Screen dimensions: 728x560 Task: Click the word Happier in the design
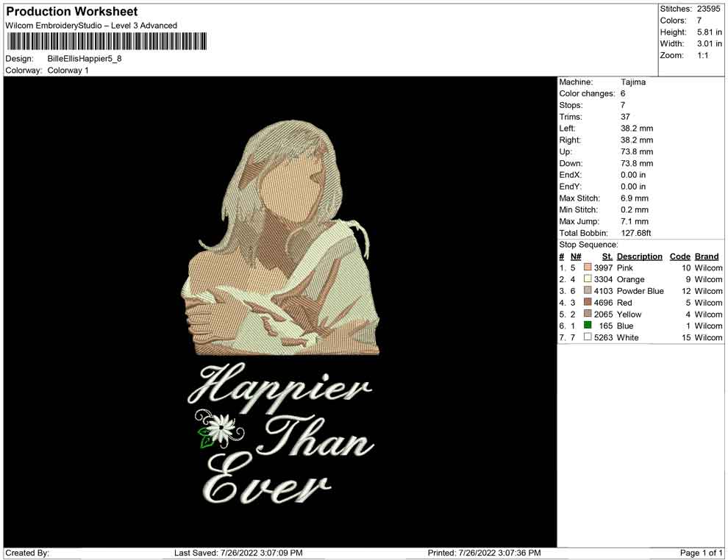tap(279, 389)
